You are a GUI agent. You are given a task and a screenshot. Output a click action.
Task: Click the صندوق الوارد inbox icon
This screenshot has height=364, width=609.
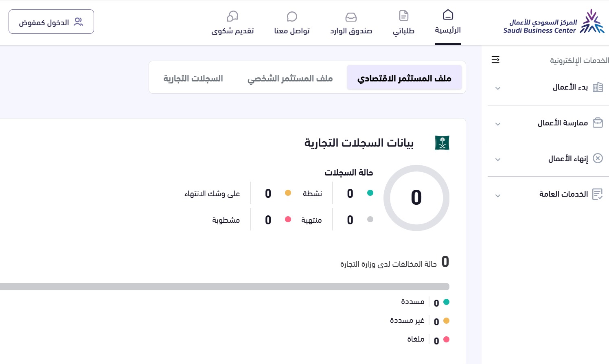tap(351, 17)
